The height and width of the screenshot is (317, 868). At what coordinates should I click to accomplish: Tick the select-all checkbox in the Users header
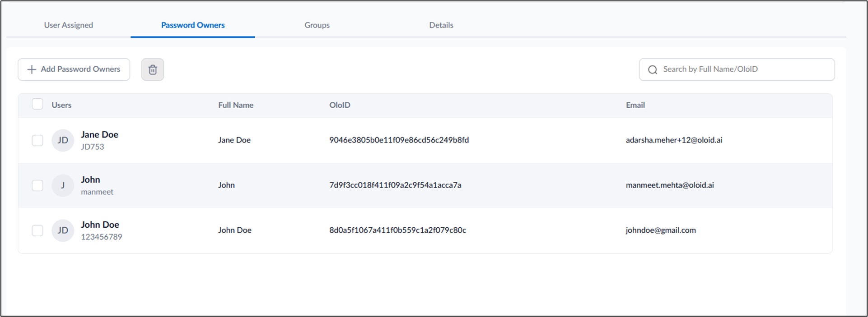click(x=37, y=104)
